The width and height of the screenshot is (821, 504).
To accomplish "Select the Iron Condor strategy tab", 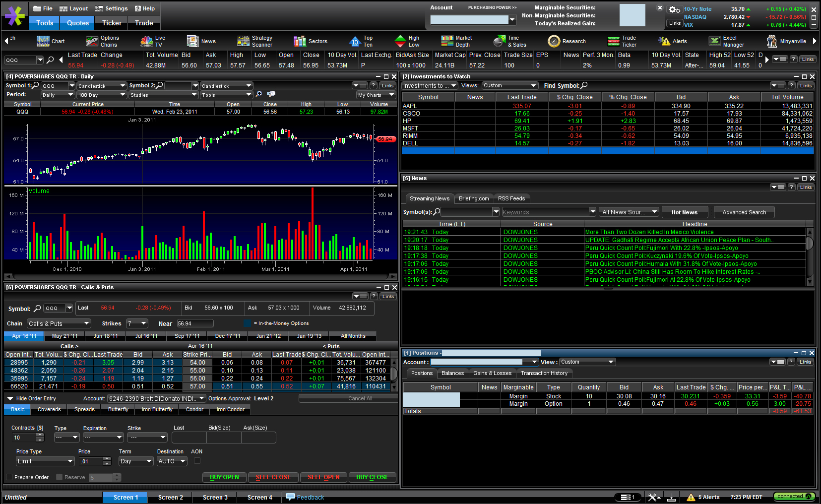I will click(230, 410).
